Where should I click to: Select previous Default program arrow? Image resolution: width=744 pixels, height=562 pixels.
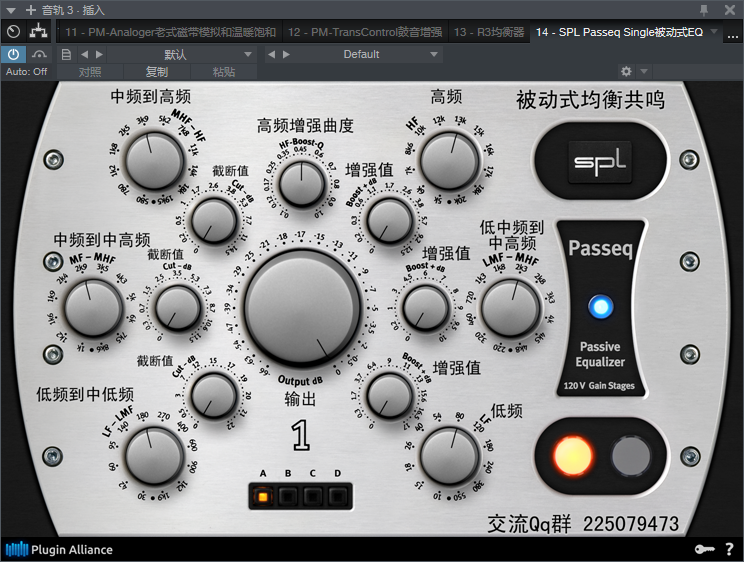271,55
